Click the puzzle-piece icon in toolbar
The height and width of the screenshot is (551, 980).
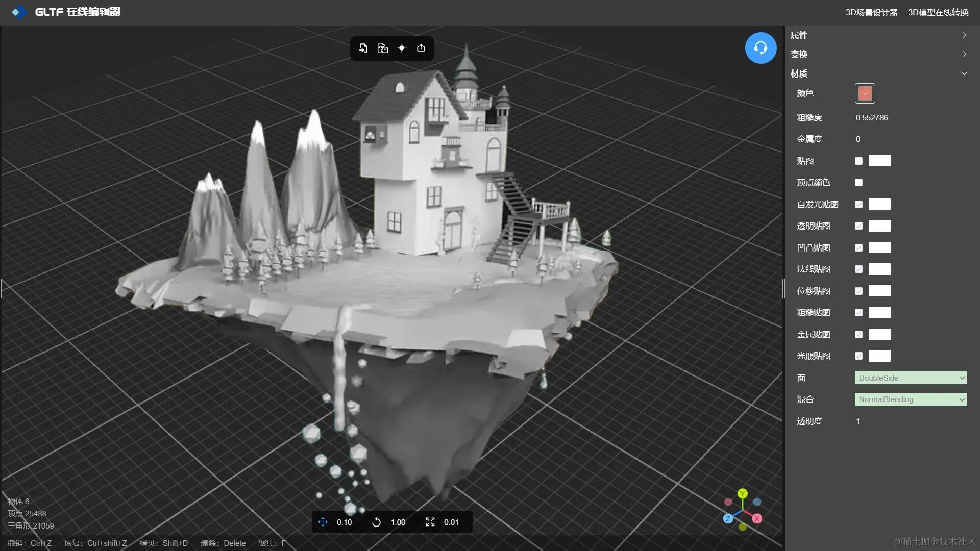pyautogui.click(x=382, y=48)
